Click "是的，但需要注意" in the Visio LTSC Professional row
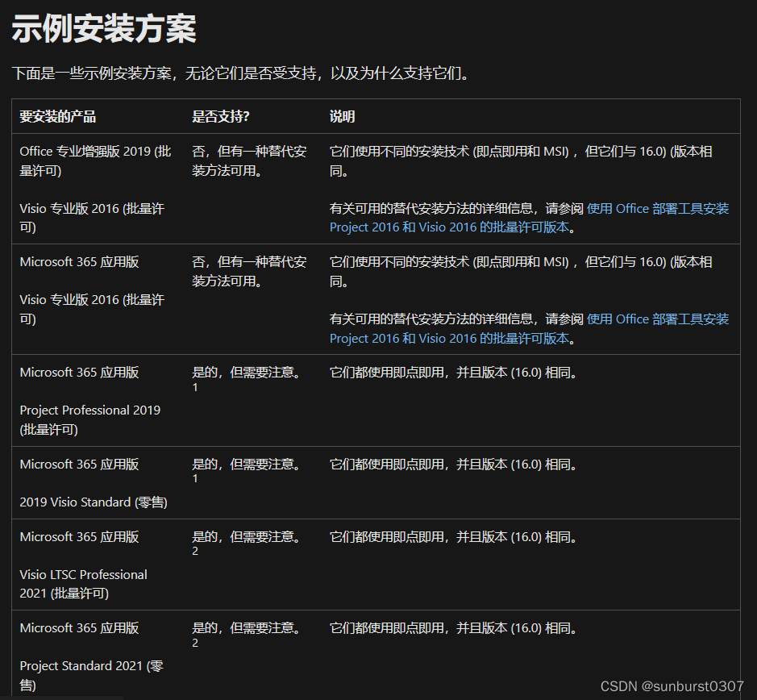This screenshot has width=757, height=700. coord(243,537)
